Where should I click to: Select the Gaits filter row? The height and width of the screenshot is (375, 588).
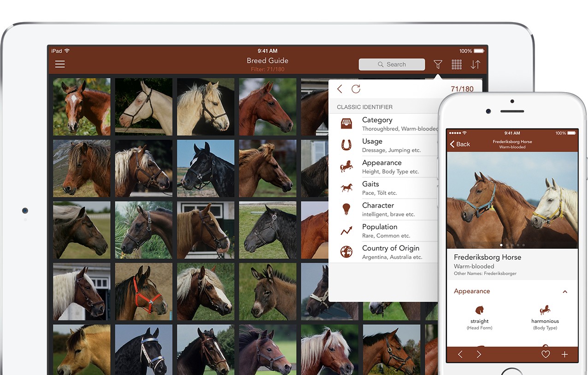tap(387, 188)
